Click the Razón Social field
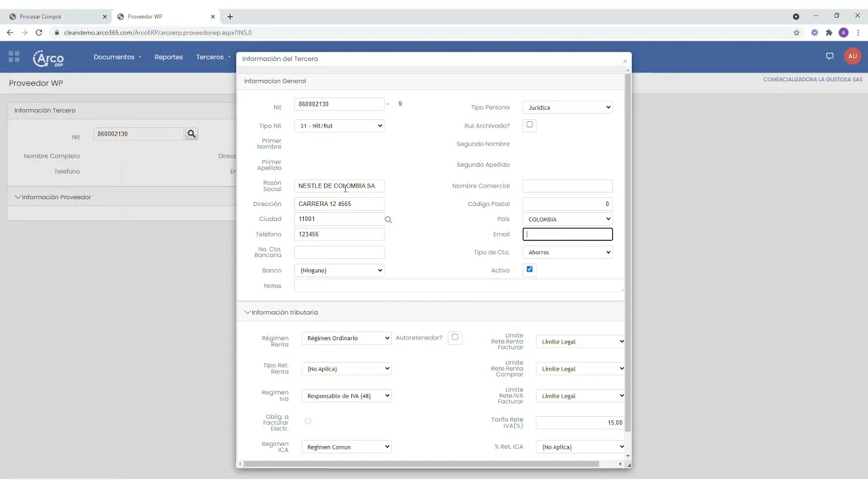This screenshot has height=488, width=868. point(340,186)
